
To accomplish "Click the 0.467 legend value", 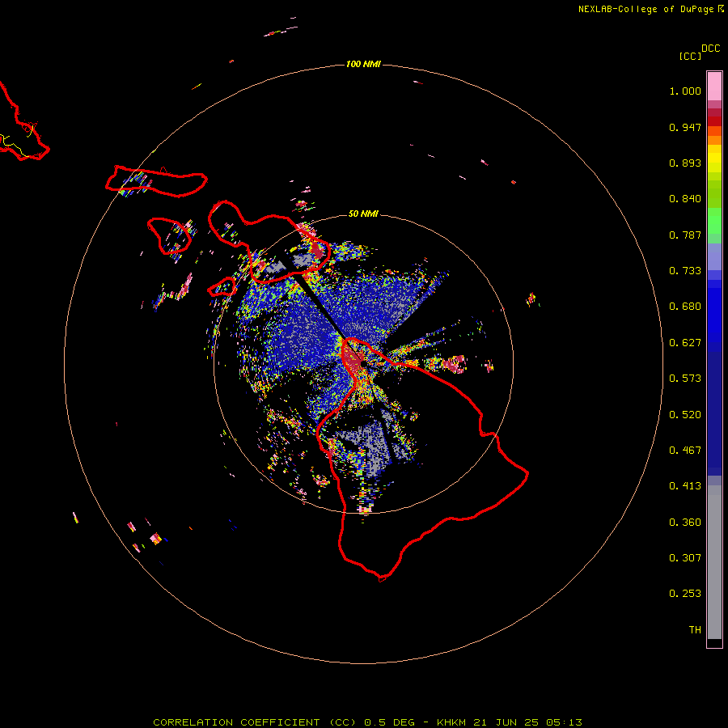I will tap(685, 451).
